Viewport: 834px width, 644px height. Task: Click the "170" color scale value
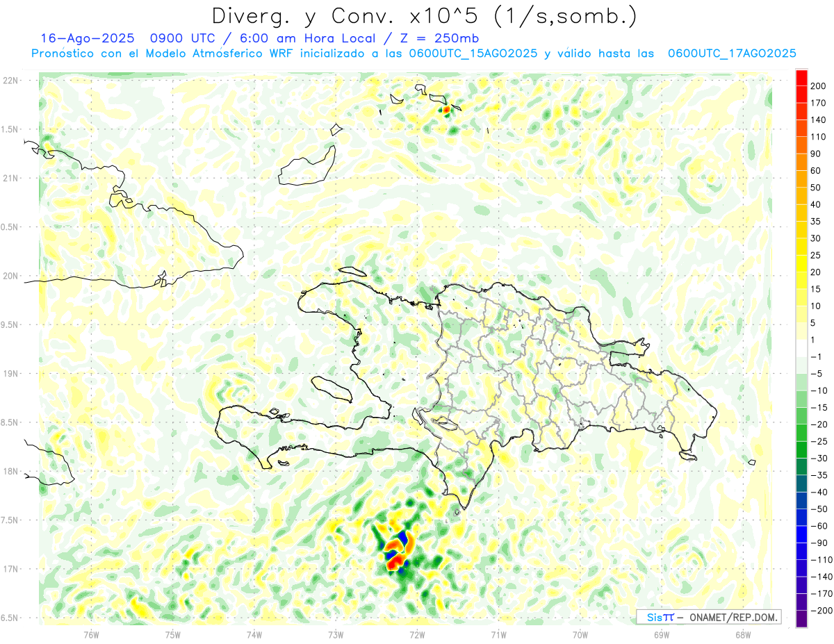click(819, 103)
